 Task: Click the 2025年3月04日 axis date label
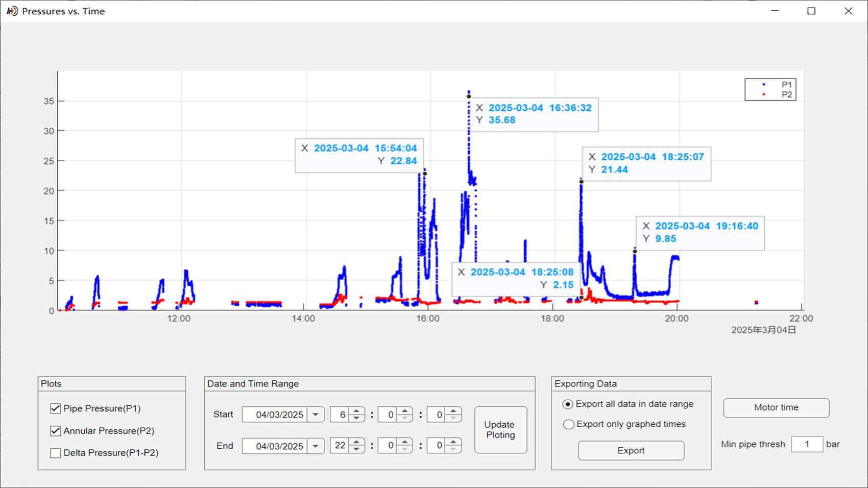tap(764, 330)
